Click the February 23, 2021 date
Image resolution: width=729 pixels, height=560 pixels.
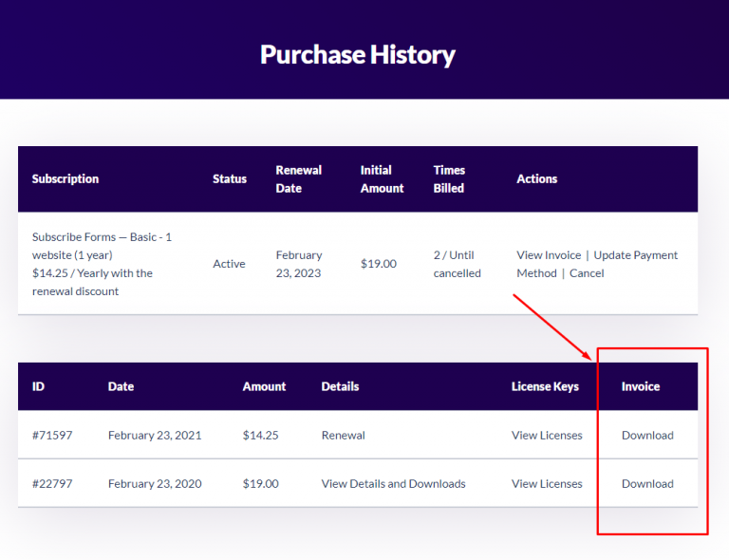pyautogui.click(x=155, y=435)
